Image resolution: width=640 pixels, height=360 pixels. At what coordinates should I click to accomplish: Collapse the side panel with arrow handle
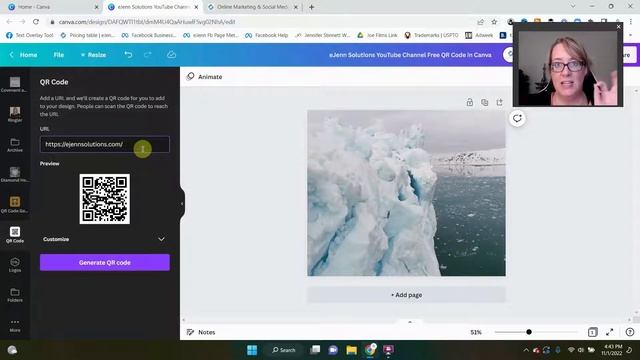[182, 204]
